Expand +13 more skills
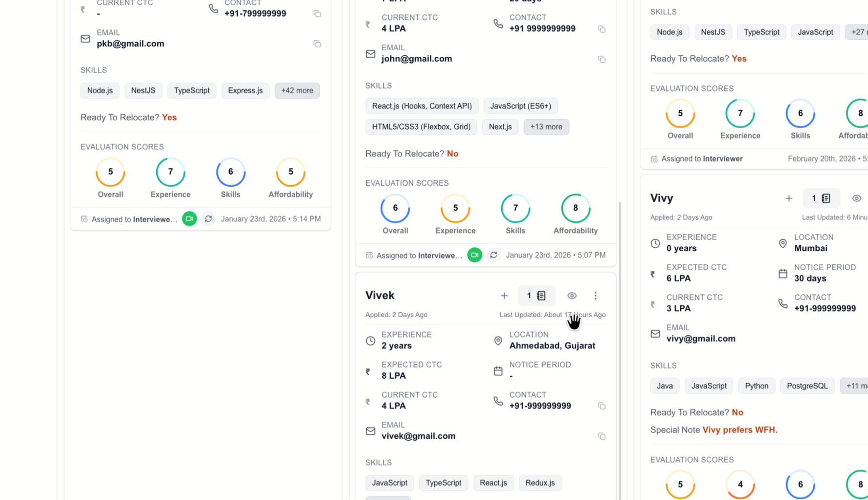 pos(546,127)
